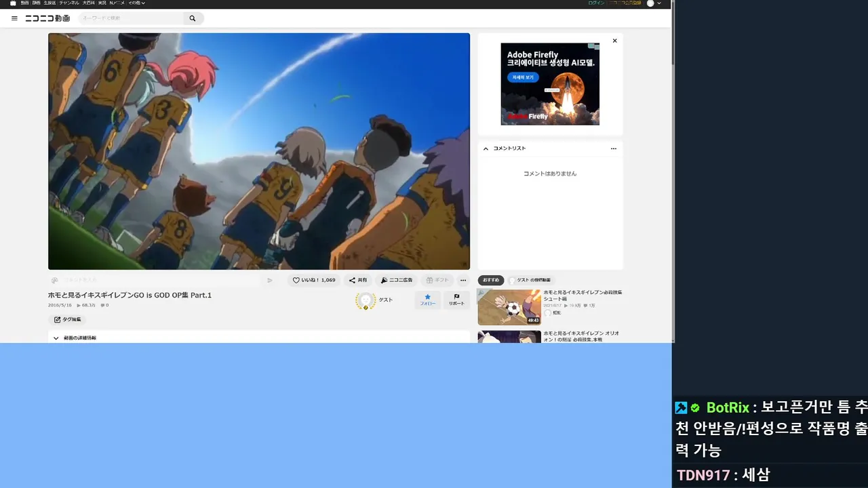Click the 자세히 보기 ad button

coord(522,77)
